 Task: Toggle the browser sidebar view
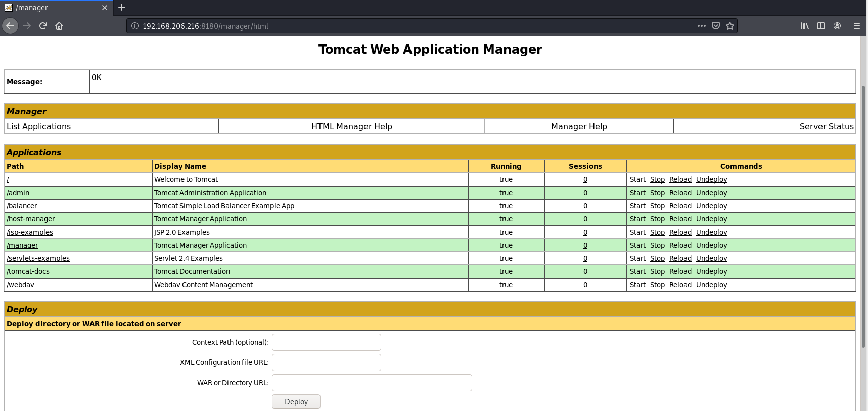pyautogui.click(x=821, y=26)
